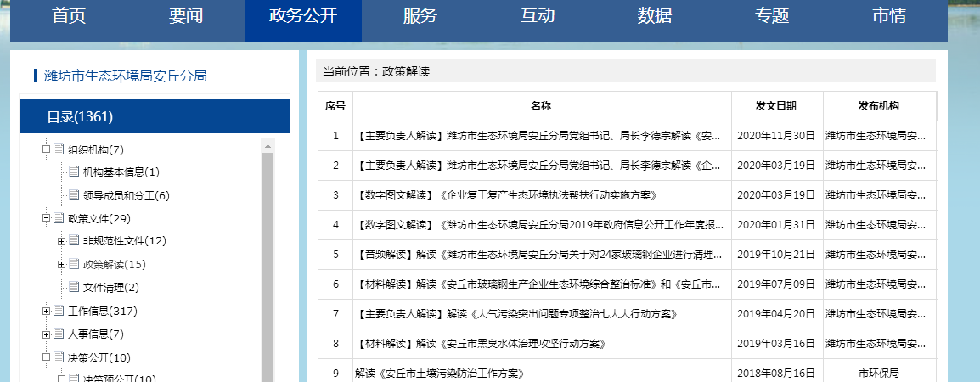Image resolution: width=980 pixels, height=382 pixels.
Task: Open the 互动 navigation tab
Action: click(x=538, y=15)
